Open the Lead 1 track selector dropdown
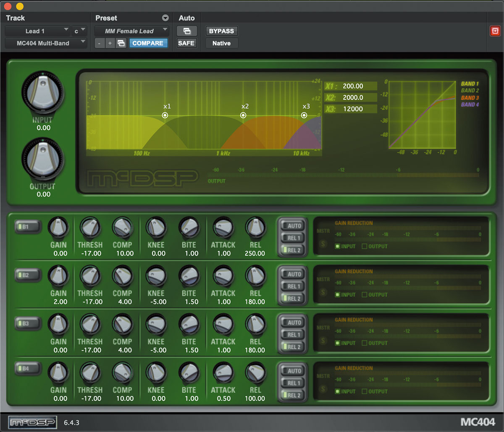 [x=37, y=31]
